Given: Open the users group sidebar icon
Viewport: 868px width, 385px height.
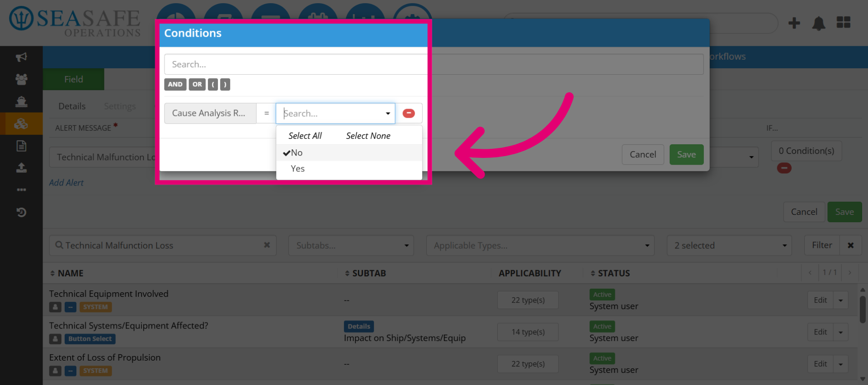Looking at the screenshot, I should pyautogui.click(x=21, y=79).
